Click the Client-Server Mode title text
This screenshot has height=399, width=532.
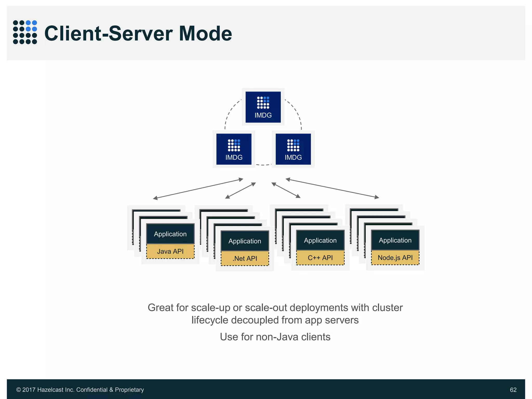pyautogui.click(x=138, y=33)
